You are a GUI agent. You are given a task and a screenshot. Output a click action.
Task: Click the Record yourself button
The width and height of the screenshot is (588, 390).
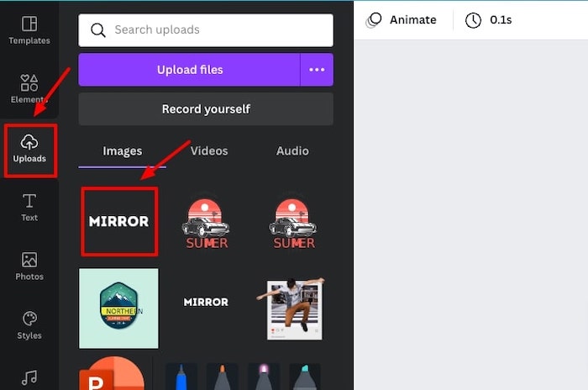pos(206,109)
